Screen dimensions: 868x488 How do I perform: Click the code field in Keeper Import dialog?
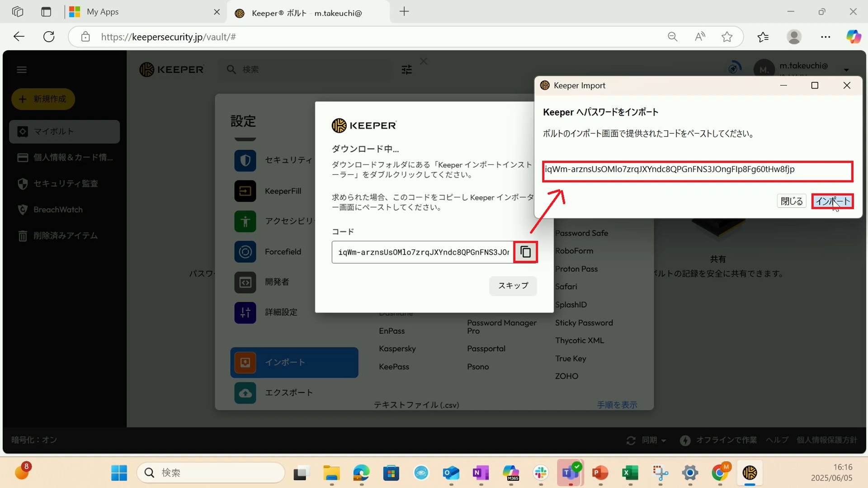pyautogui.click(x=698, y=171)
